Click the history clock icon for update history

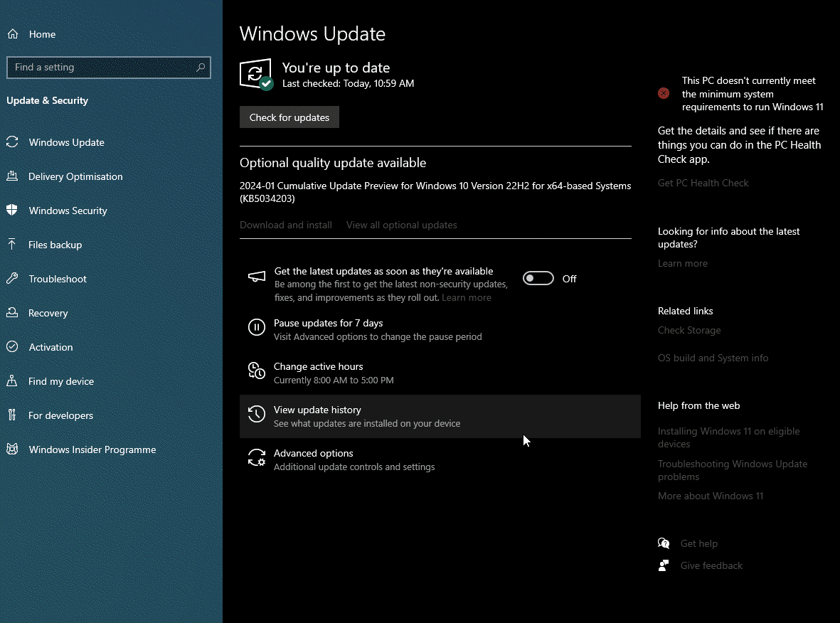[x=257, y=413]
